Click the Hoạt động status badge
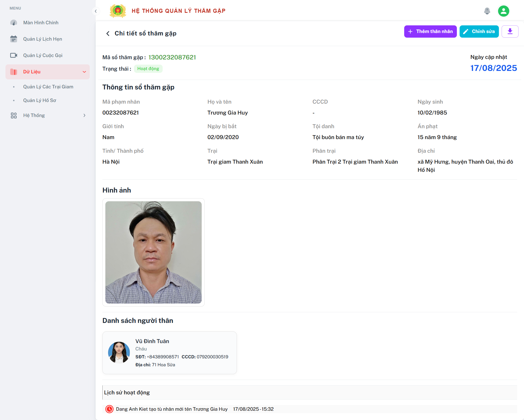The height and width of the screenshot is (420, 524). coord(148,69)
